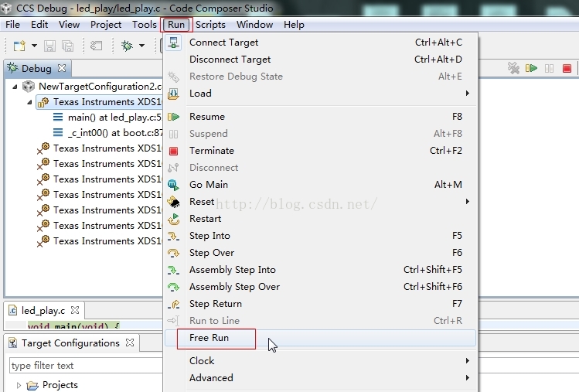The width and height of the screenshot is (579, 392).
Task: Open the Window menu
Action: coord(255,25)
